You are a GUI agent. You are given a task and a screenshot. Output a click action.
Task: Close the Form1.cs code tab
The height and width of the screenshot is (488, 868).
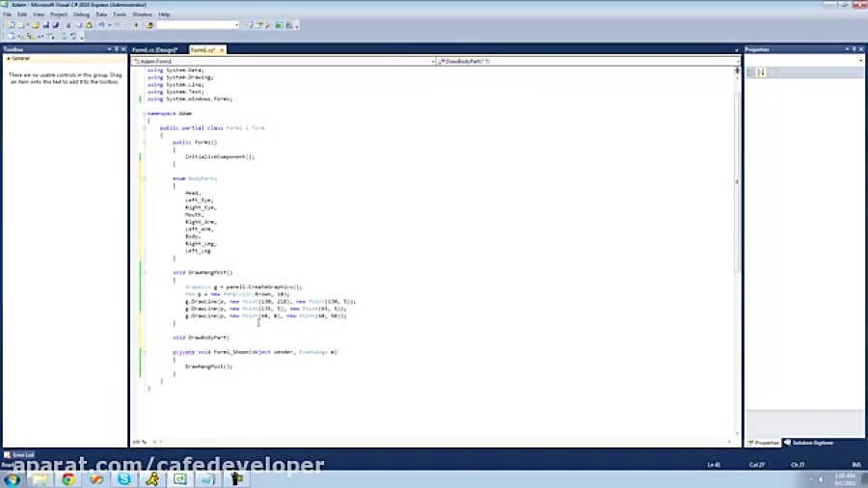pos(222,50)
